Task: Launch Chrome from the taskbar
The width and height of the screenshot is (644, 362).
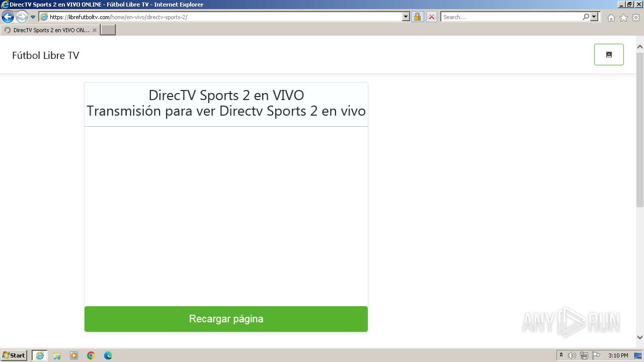Action: pyautogui.click(x=91, y=355)
